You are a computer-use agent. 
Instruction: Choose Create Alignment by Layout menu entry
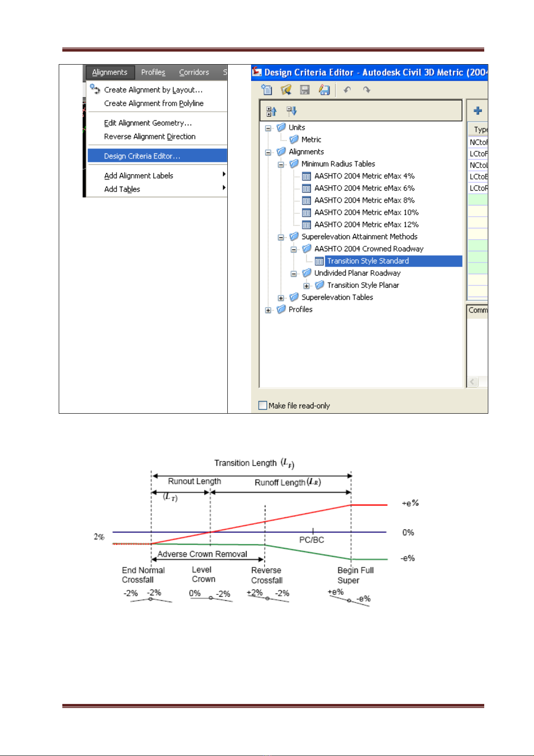tap(157, 90)
